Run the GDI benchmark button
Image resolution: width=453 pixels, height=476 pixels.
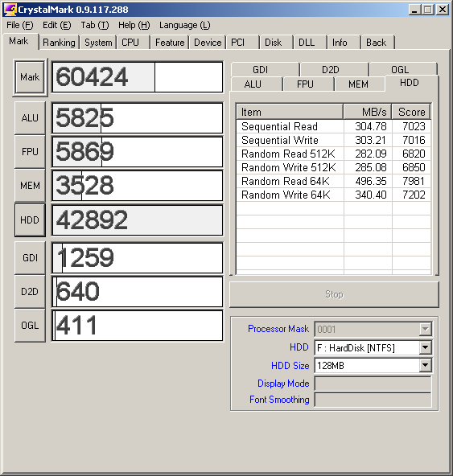(30, 258)
